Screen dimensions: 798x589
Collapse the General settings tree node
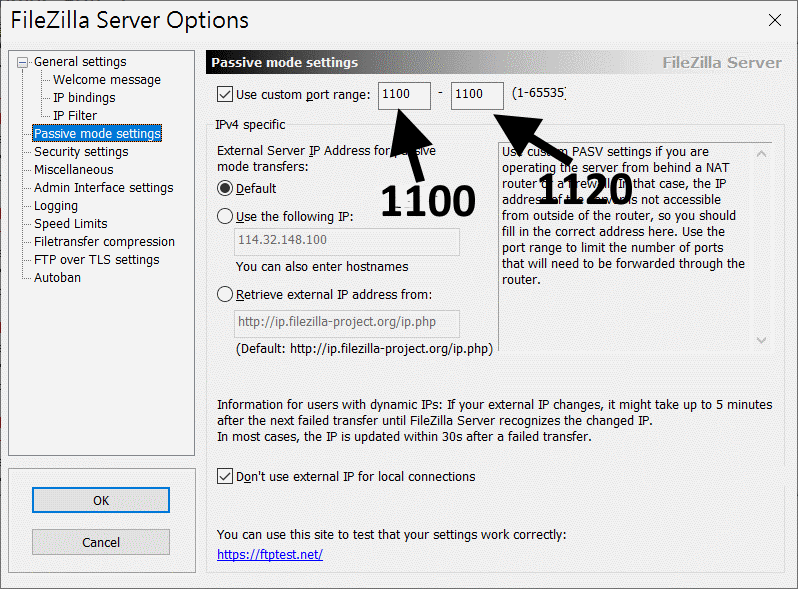pyautogui.click(x=22, y=63)
